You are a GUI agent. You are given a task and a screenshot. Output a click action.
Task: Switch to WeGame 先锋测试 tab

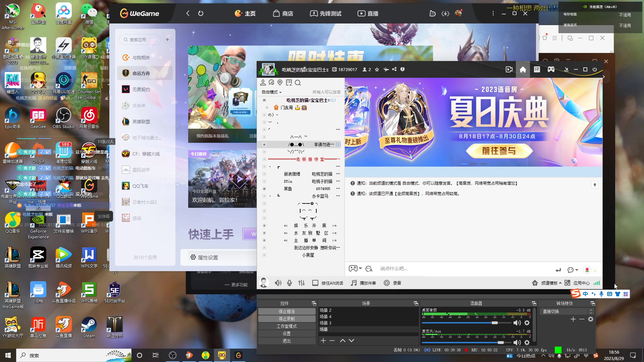click(325, 13)
